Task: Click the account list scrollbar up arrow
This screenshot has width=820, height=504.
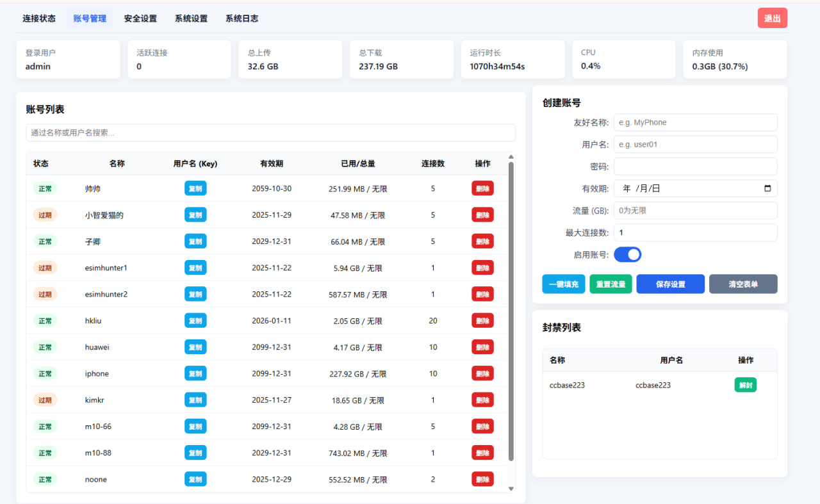Action: pos(511,156)
